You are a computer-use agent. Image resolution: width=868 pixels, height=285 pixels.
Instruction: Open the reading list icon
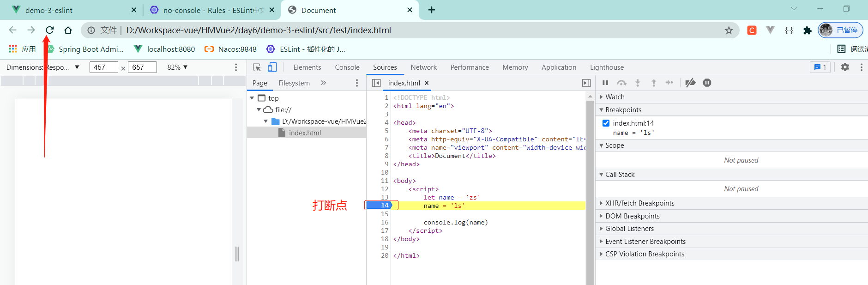[842, 49]
